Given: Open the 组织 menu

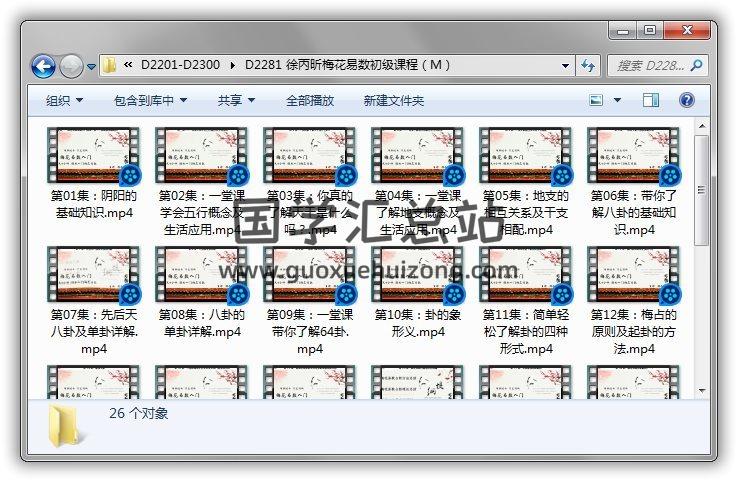Looking at the screenshot, I should tap(64, 100).
